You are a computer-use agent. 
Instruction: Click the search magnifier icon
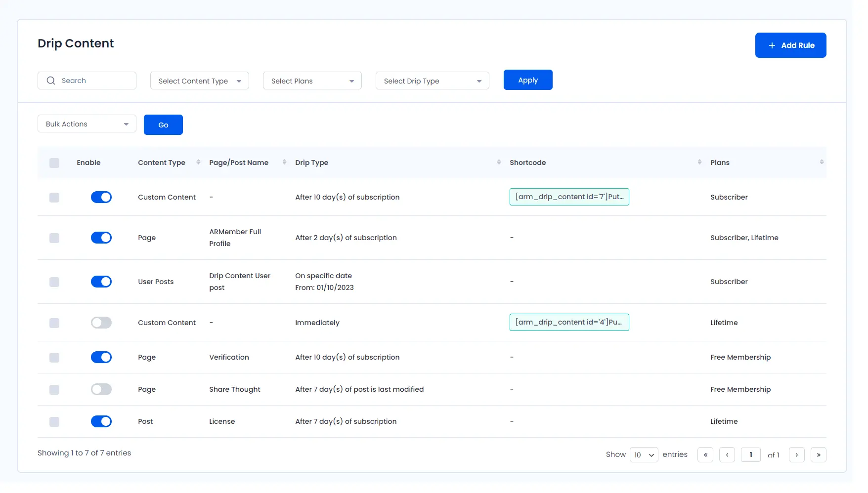click(51, 81)
